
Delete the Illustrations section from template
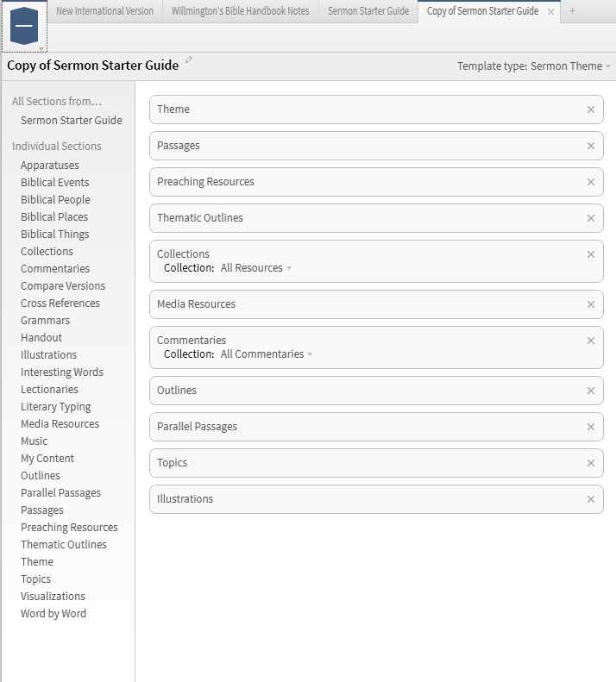(x=591, y=499)
